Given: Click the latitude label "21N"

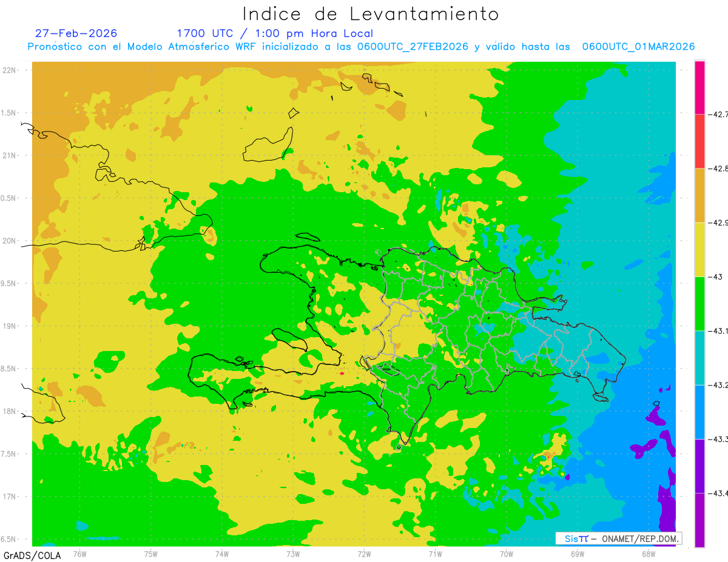Looking at the screenshot, I should [x=10, y=155].
